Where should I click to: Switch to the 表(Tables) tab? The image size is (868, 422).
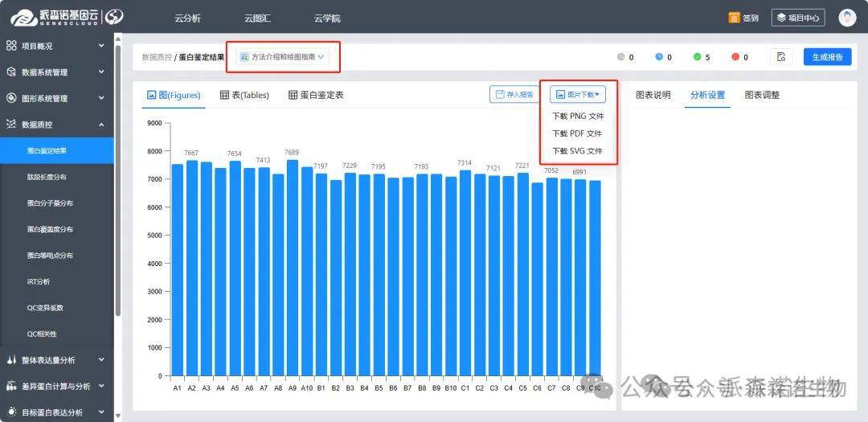pos(244,95)
